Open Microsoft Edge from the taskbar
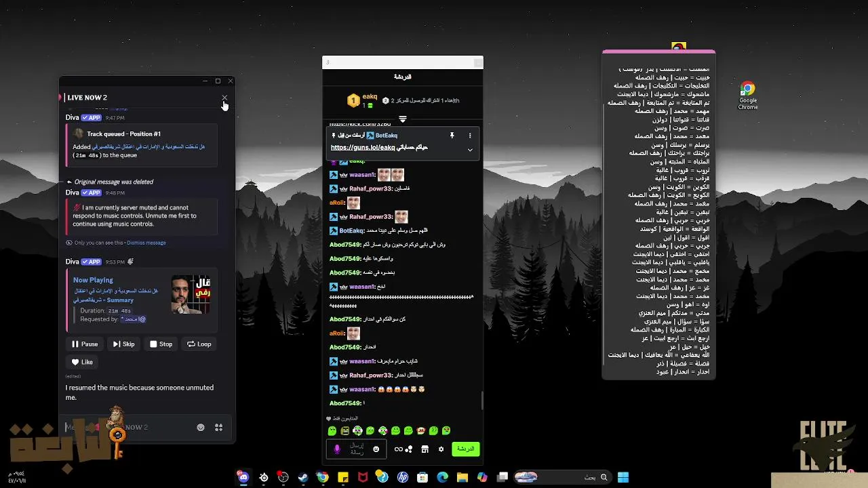The width and height of the screenshot is (868, 488). [x=442, y=477]
